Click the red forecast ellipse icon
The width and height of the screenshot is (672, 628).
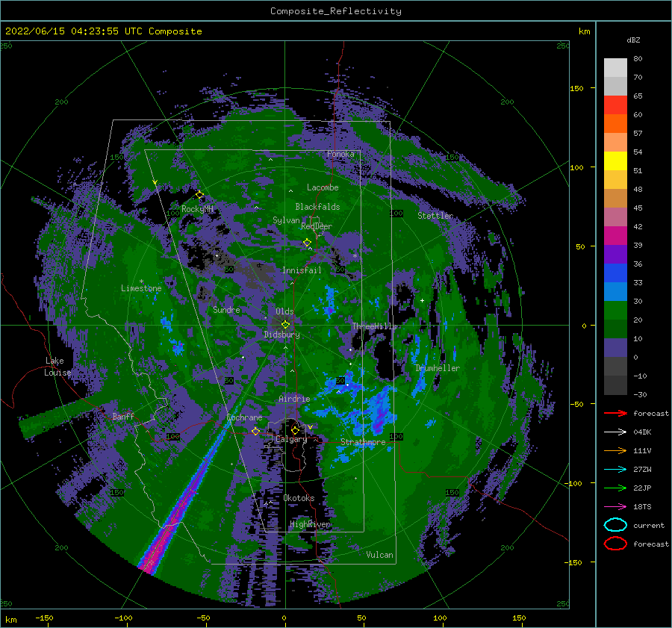click(615, 544)
